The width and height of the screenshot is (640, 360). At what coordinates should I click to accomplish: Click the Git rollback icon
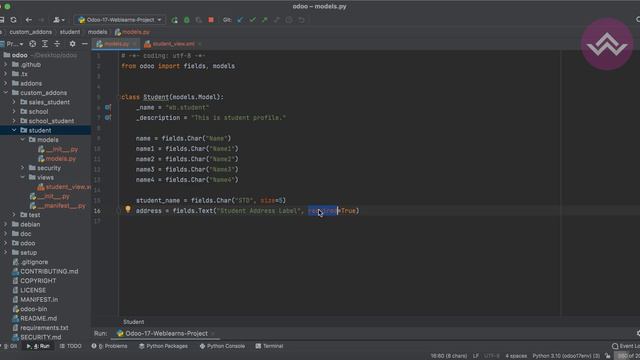(x=301, y=20)
